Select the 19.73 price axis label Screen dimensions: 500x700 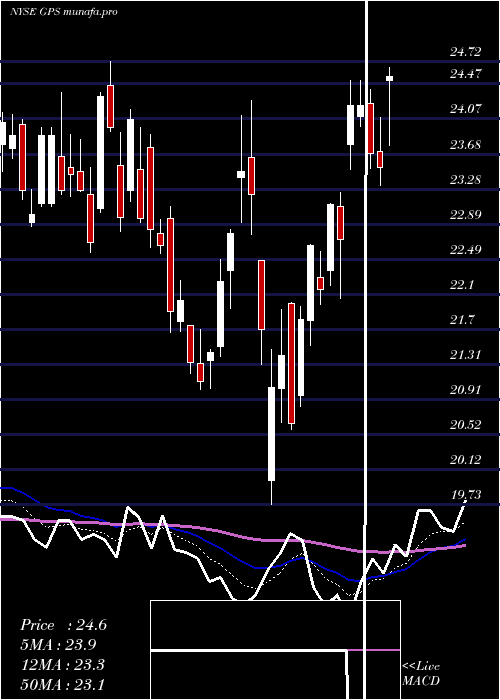coord(466,495)
